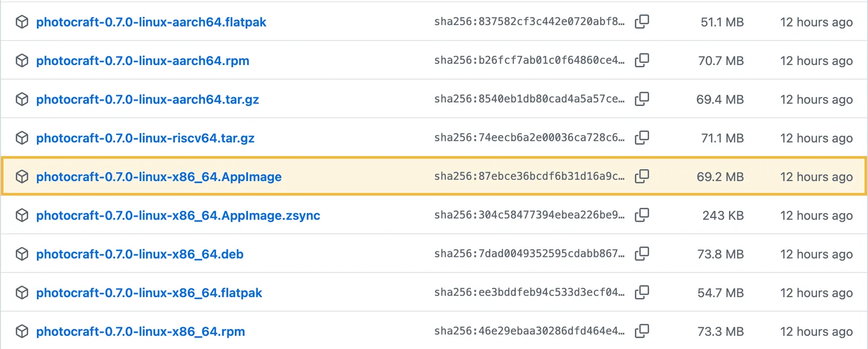Copy SHA256 of x86_64.AppImage asset

click(642, 176)
